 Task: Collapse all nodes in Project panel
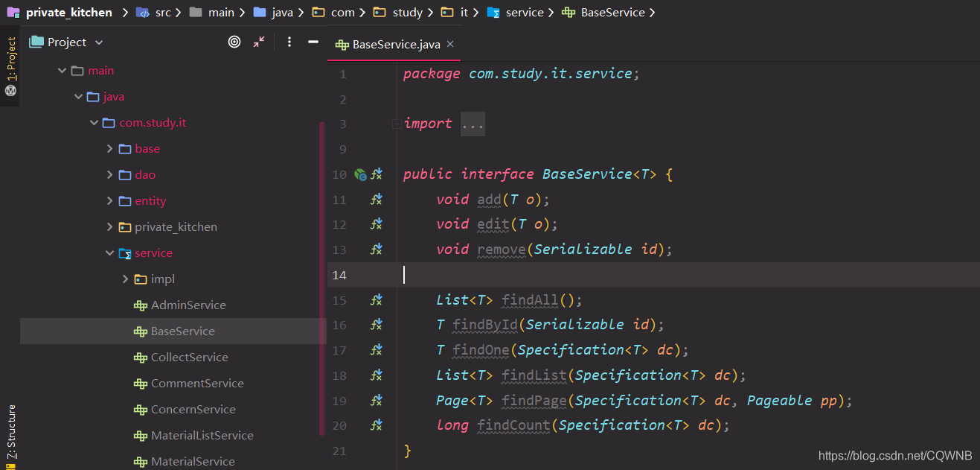tap(258, 42)
